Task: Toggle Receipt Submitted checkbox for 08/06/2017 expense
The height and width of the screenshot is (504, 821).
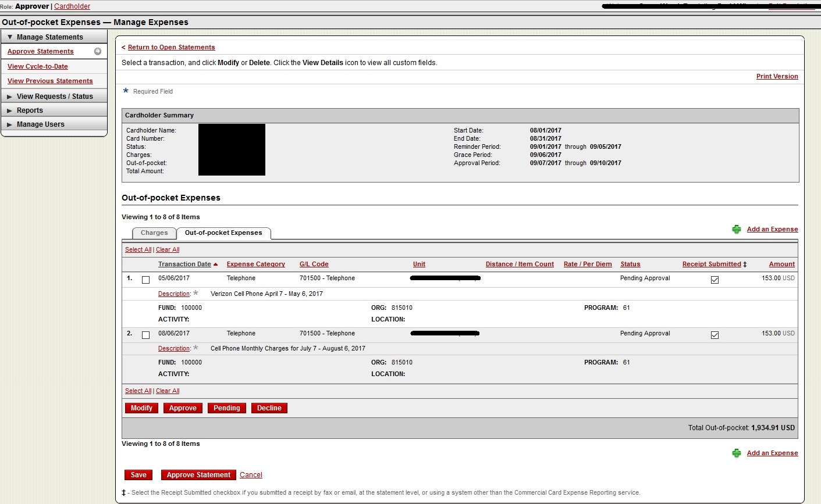Action: (x=715, y=335)
